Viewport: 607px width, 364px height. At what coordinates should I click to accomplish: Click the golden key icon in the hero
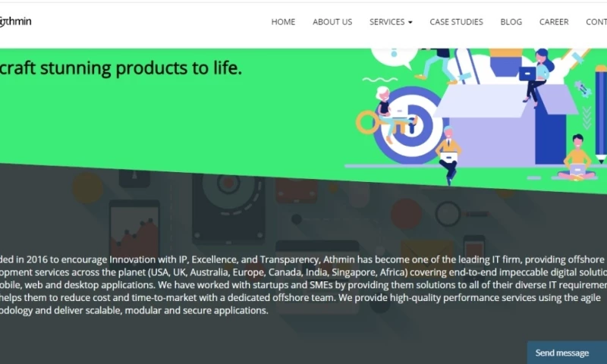click(x=376, y=123)
